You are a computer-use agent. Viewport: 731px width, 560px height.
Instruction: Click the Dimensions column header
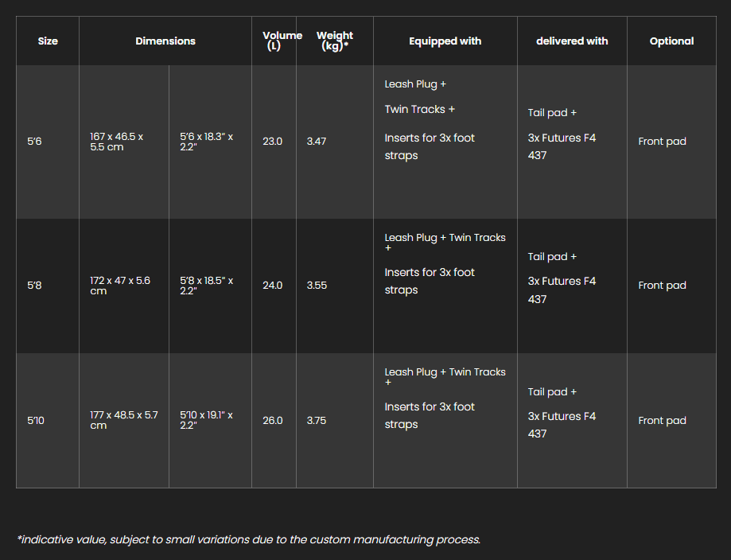(165, 41)
